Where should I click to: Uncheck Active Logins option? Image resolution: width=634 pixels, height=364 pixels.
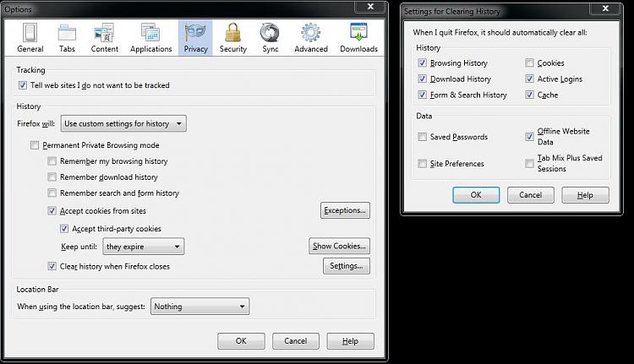point(529,79)
